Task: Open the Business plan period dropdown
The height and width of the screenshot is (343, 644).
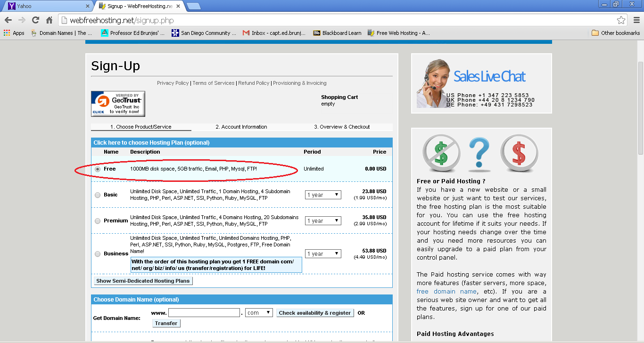Action: pos(323,253)
